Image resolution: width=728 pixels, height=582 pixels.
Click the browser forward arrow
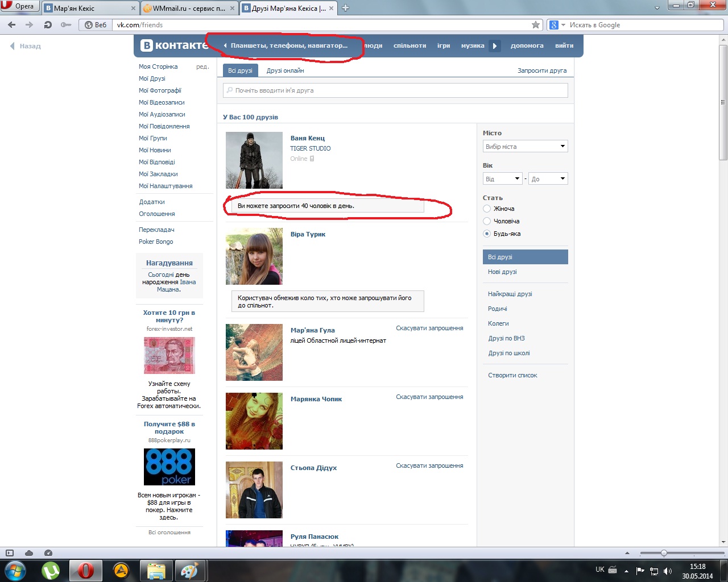30,25
